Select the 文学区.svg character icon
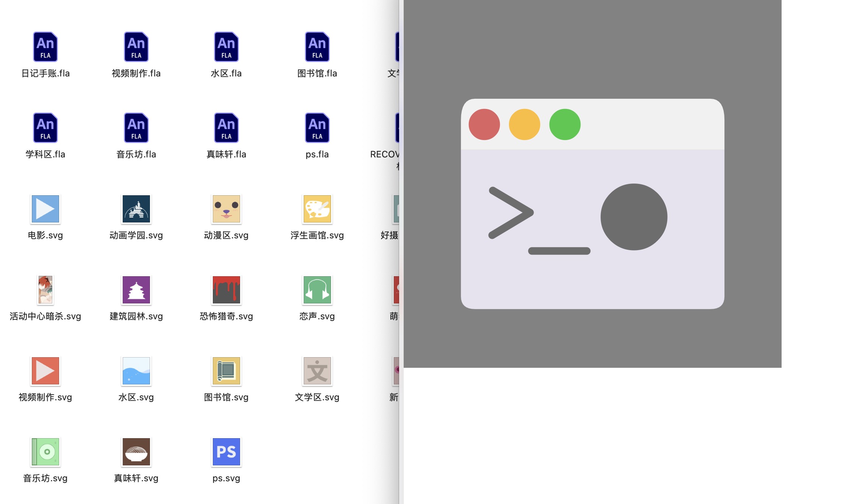Image resolution: width=849 pixels, height=504 pixels. (317, 371)
